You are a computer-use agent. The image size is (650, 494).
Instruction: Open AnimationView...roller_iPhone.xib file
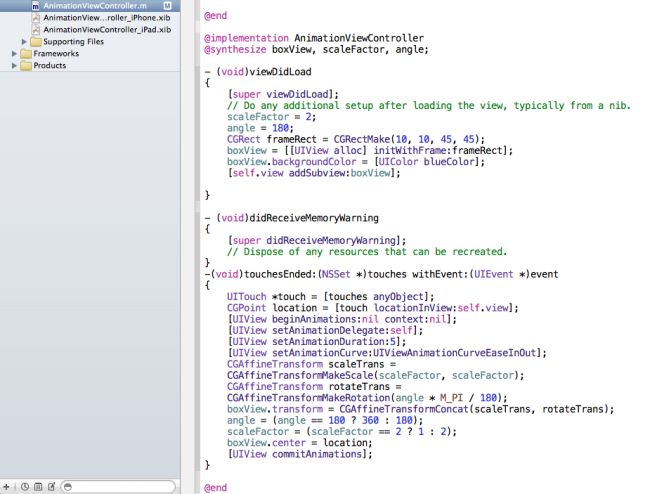tap(107, 18)
